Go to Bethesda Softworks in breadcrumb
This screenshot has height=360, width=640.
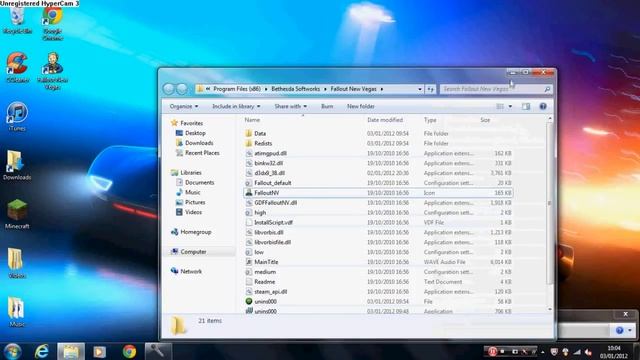click(x=296, y=89)
